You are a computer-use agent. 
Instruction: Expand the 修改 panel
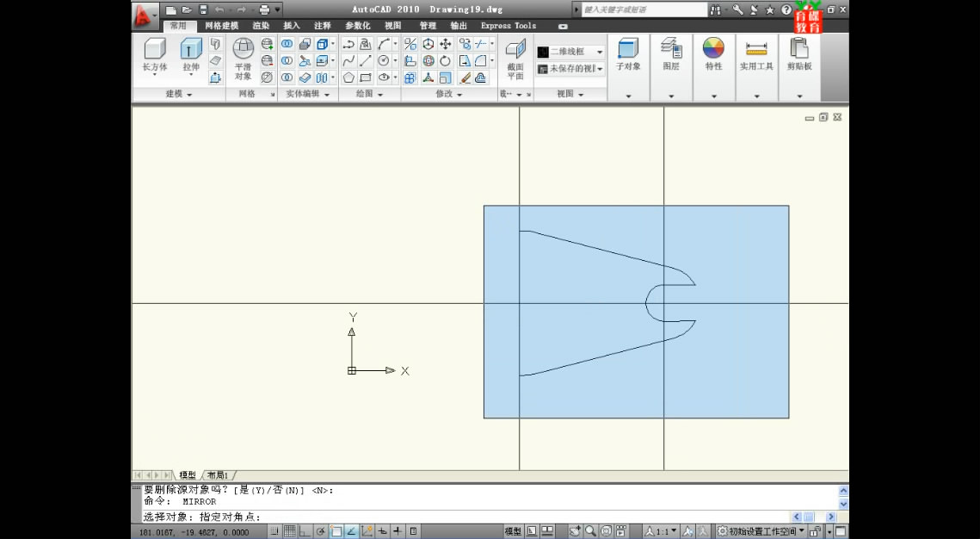(449, 94)
